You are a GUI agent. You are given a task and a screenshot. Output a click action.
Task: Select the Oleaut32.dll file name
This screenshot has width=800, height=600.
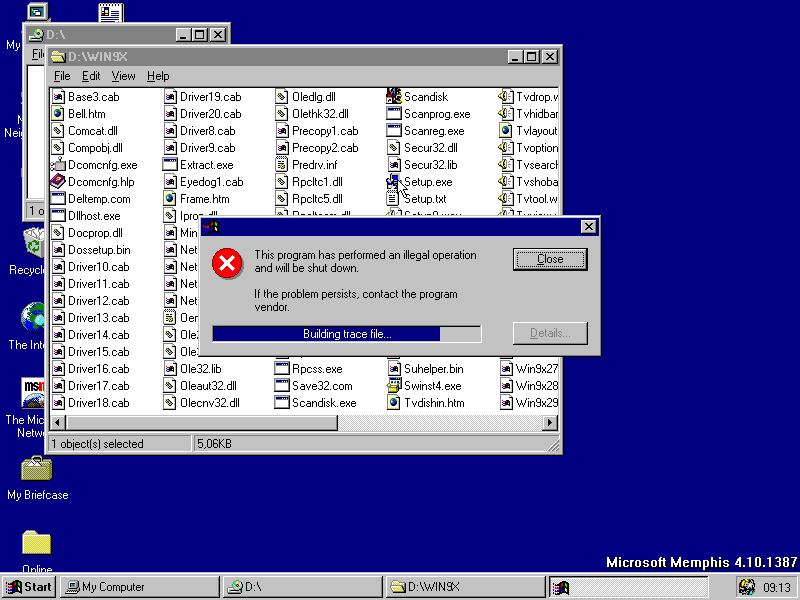point(208,386)
